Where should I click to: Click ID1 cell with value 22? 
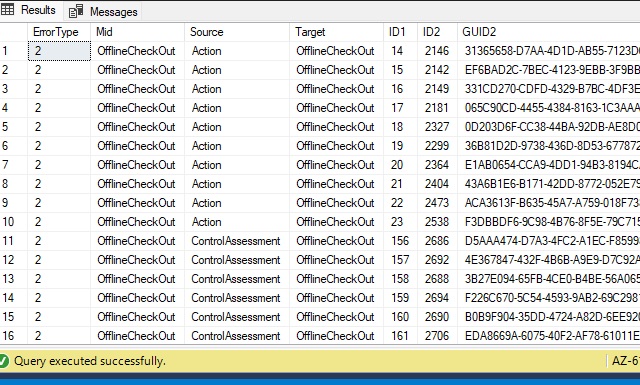(x=400, y=203)
